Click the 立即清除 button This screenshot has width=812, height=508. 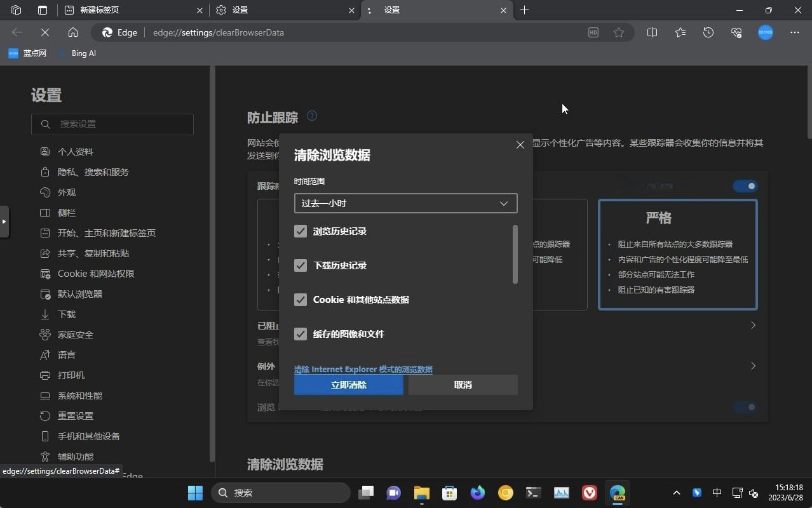click(348, 384)
